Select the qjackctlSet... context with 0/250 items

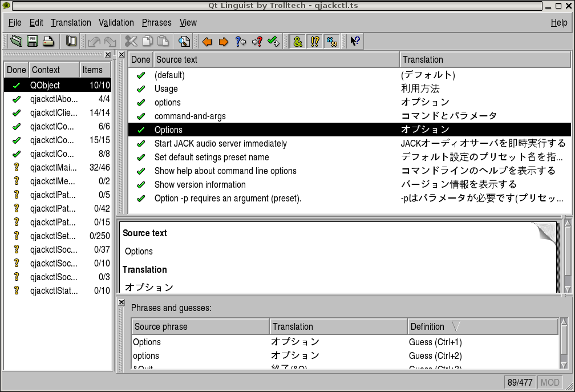(x=58, y=236)
